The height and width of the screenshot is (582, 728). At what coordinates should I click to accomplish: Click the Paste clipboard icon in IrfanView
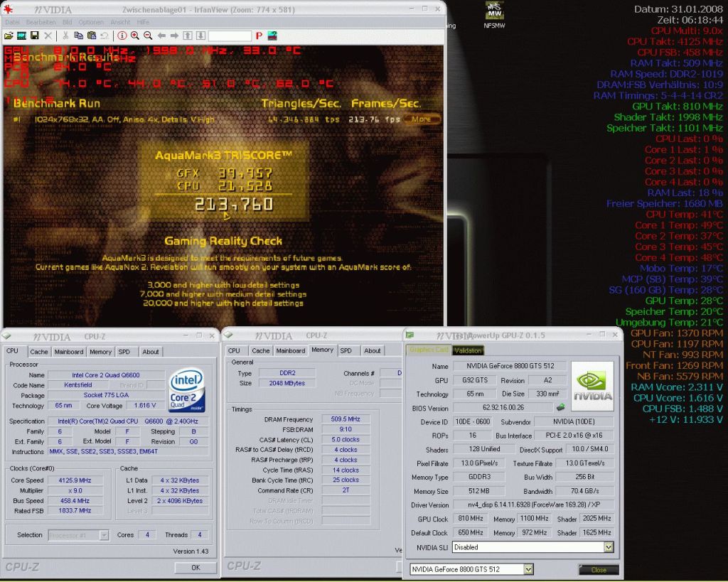click(92, 36)
